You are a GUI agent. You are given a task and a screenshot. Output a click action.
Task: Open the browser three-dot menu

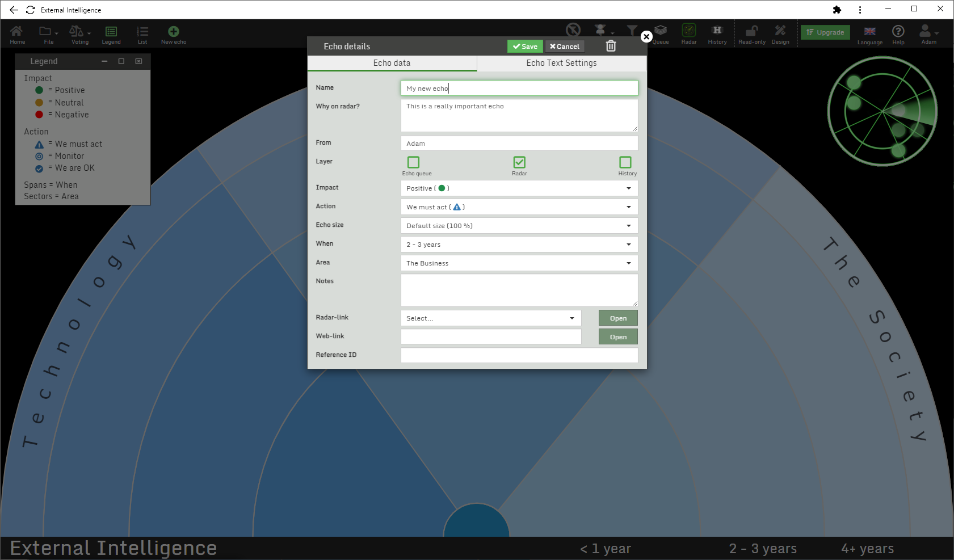(860, 10)
